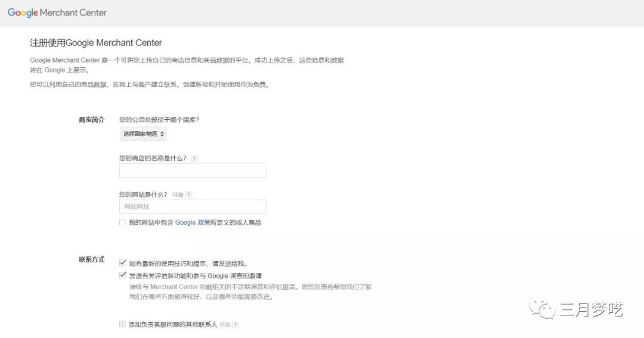Image resolution: width=644 pixels, height=338 pixels.
Task: Check the adult products 成人商品 checkbox
Action: [122, 222]
